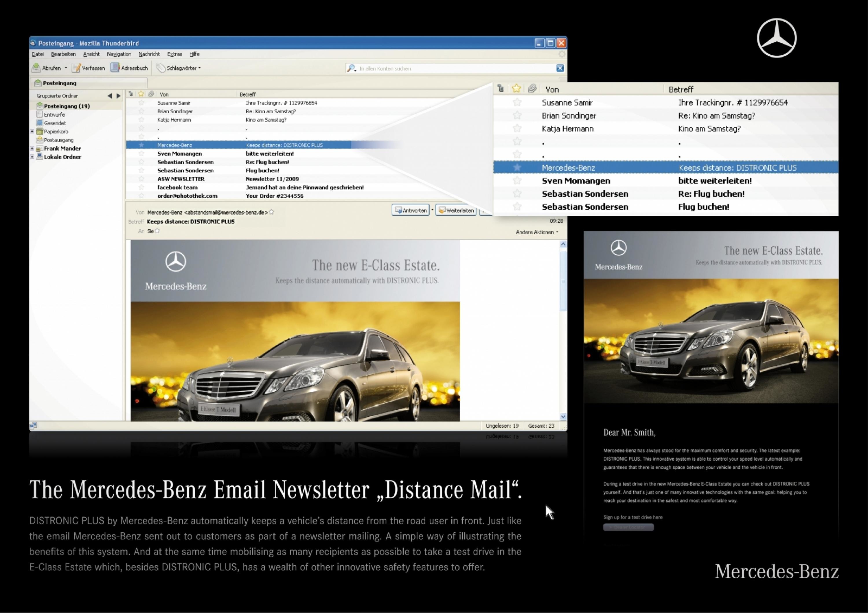Click the activity indicator throbber icon
The image size is (868, 613).
[x=562, y=54]
